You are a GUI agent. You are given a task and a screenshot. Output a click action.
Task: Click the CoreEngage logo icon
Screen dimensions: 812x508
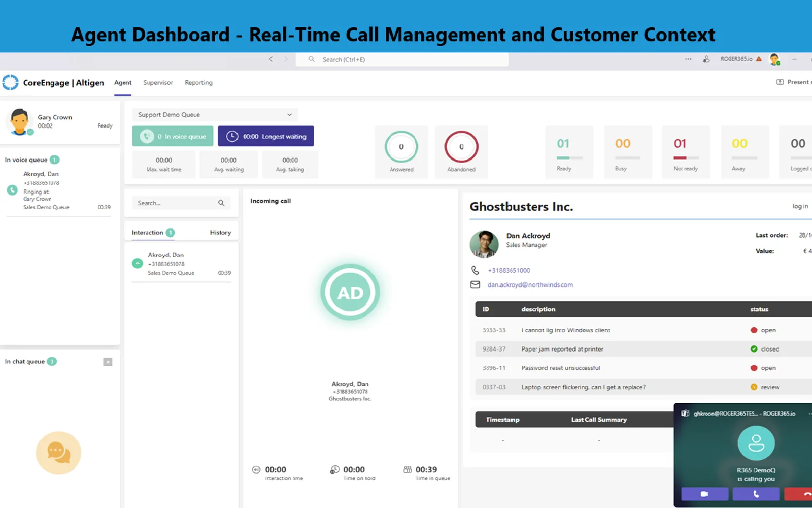(x=10, y=82)
